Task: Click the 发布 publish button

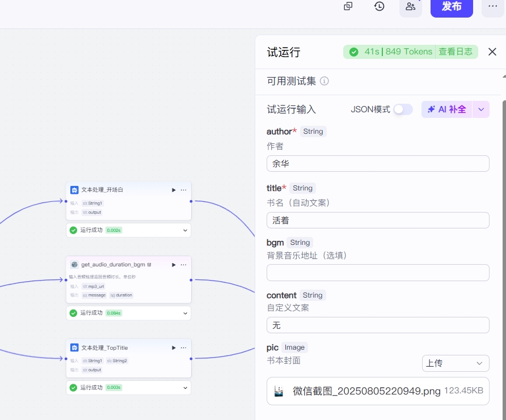Action: 452,7
